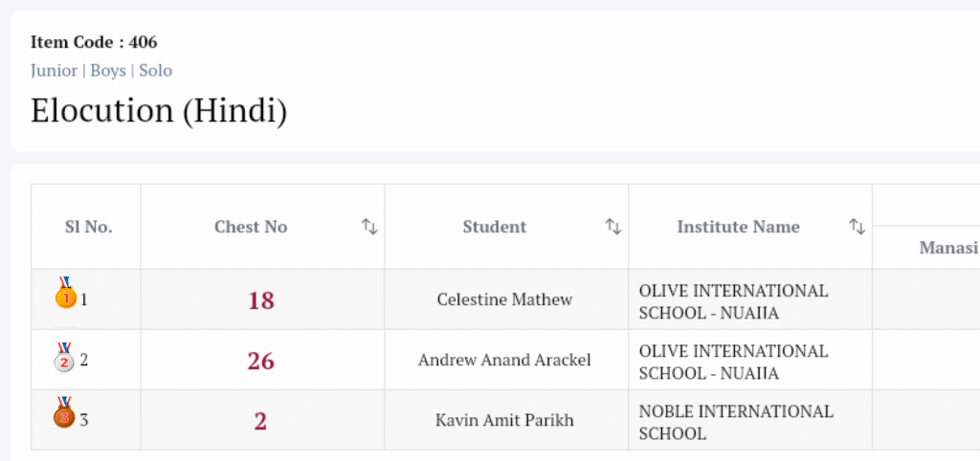The width and height of the screenshot is (980, 461).
Task: Click the Manasi column header
Action: tap(947, 248)
